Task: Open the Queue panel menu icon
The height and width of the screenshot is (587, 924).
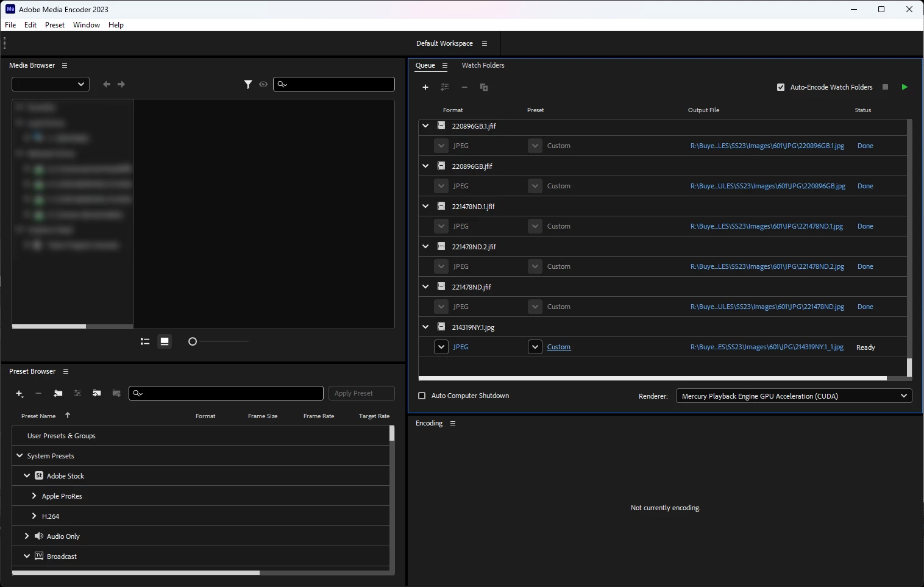Action: (445, 66)
